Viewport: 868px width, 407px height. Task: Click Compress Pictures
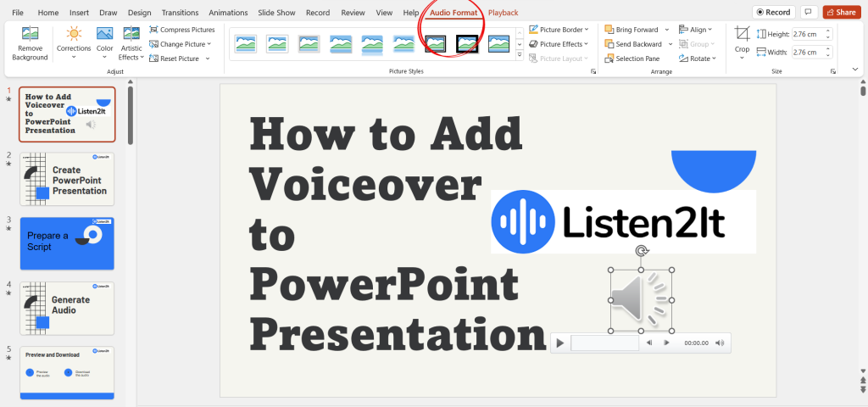182,30
